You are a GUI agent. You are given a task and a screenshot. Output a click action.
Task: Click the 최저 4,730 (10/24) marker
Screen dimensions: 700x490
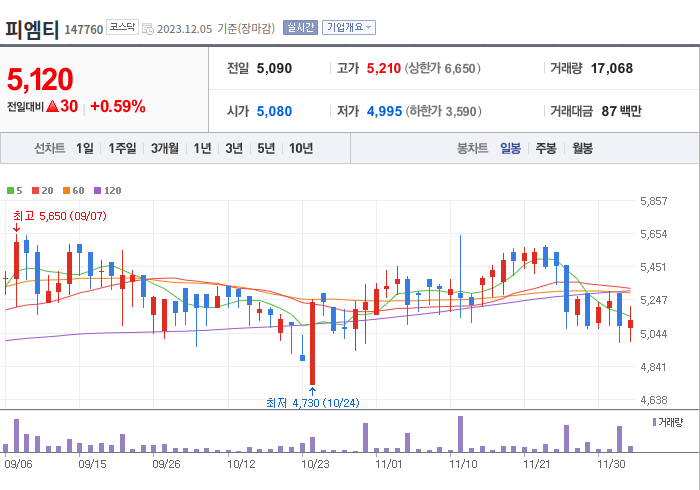tap(312, 403)
